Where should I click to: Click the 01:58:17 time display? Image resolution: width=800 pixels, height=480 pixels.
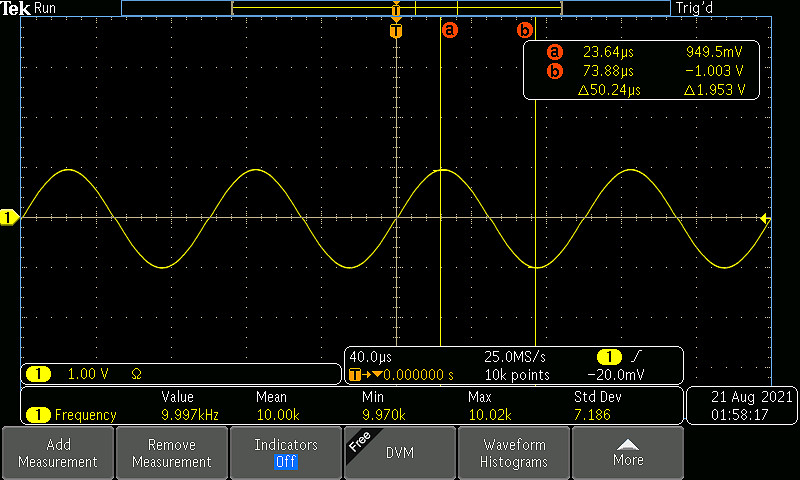click(x=740, y=415)
